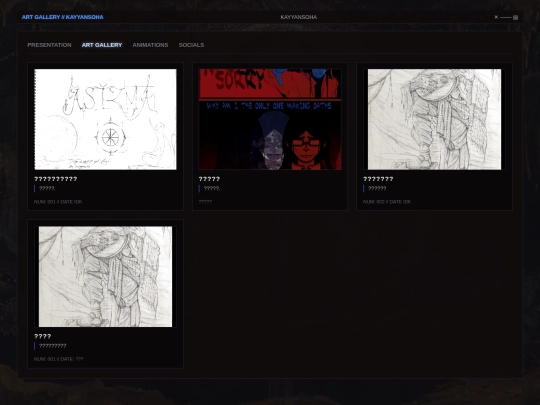Click the ????? footer in SORRY card
The image size is (540, 405).
point(205,202)
